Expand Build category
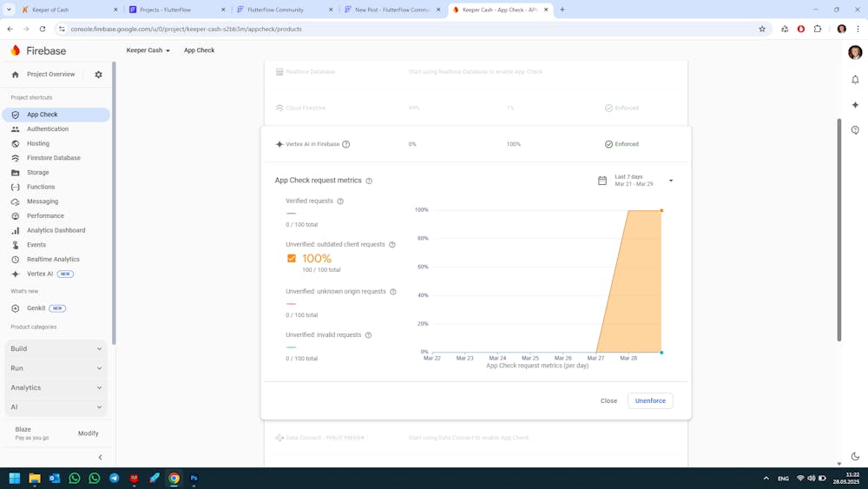The width and height of the screenshot is (868, 489). coord(56,349)
